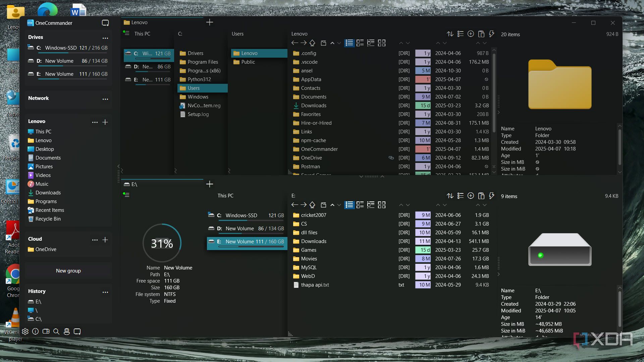The width and height of the screenshot is (644, 362).
Task: Open the Drives section three-dots menu
Action: coord(105,38)
